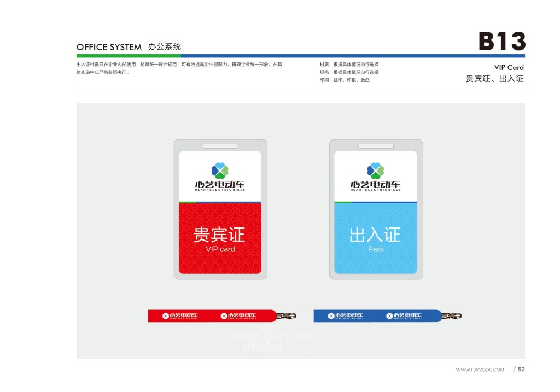Click the VIP Card title text

(x=509, y=67)
